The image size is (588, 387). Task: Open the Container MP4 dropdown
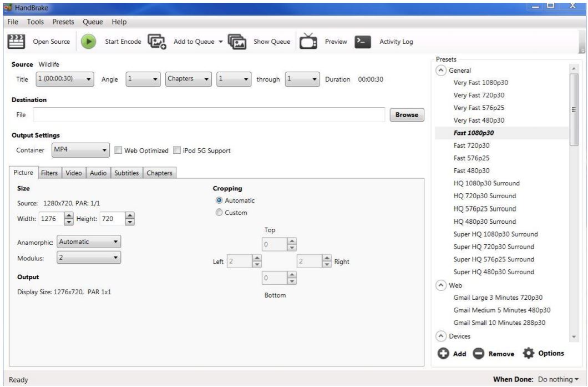point(80,150)
